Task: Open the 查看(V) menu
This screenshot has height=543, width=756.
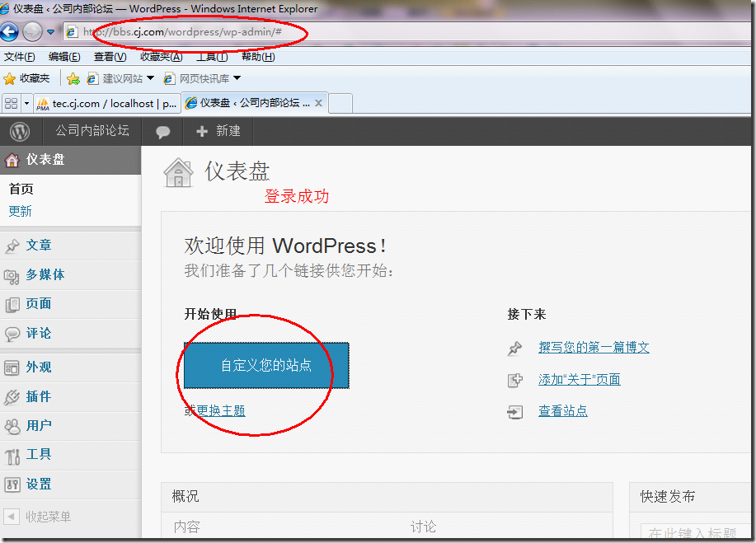Action: [110, 57]
